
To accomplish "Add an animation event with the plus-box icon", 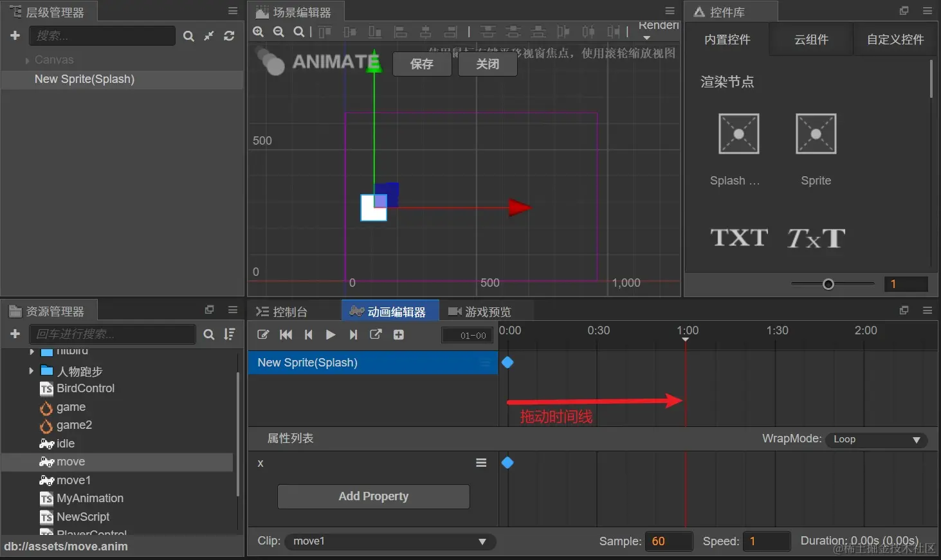I will coord(399,334).
